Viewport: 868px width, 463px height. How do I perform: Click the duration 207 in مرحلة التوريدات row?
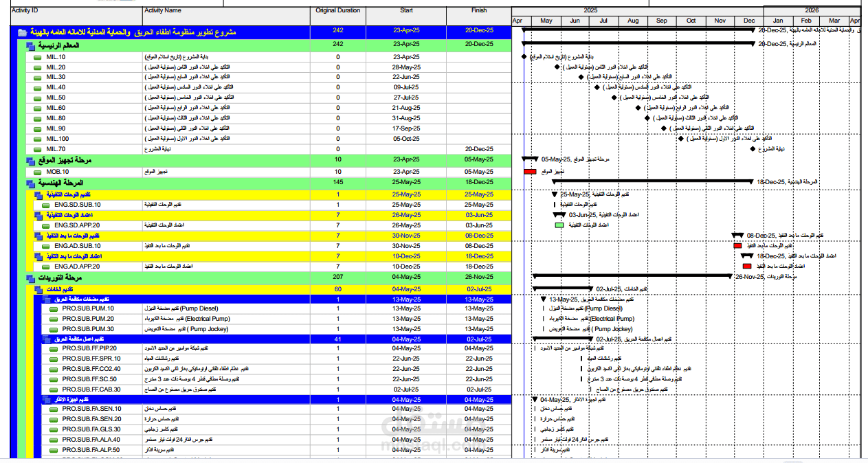[337, 278]
